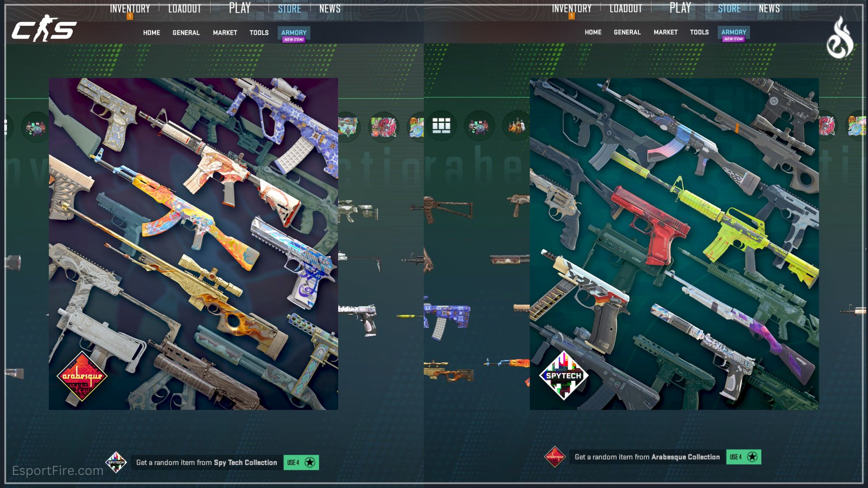This screenshot has width=868, height=488.
Task: Open the NEWS tab in the right screenshot
Action: click(x=769, y=8)
